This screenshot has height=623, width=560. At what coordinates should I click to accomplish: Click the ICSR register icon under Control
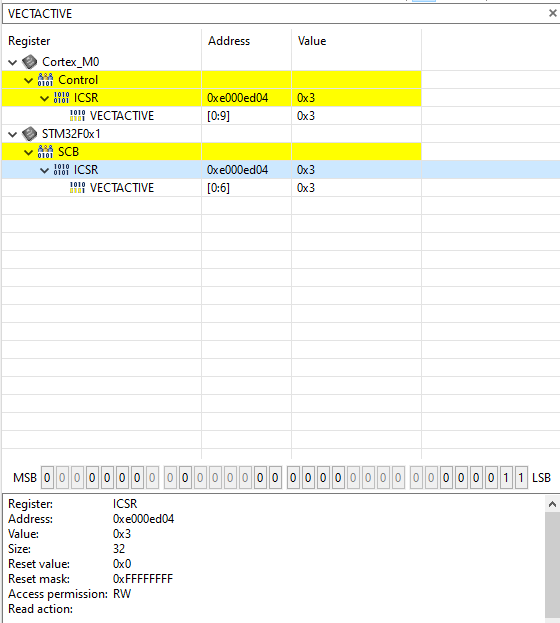coord(61,98)
